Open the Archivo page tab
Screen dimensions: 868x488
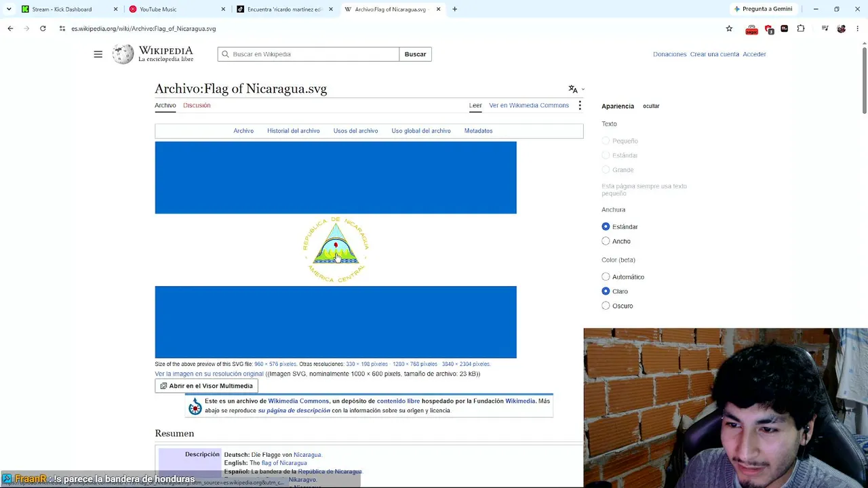[x=165, y=106]
